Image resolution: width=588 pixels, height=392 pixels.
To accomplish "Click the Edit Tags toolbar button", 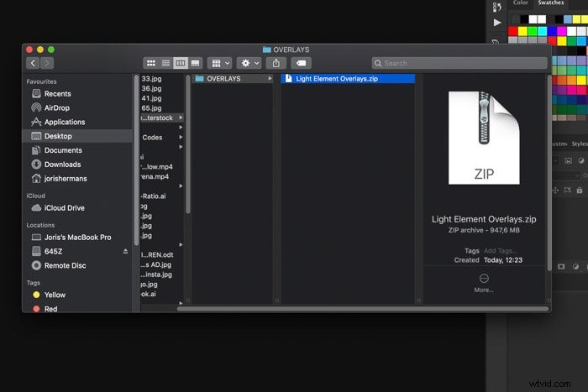I will point(301,63).
